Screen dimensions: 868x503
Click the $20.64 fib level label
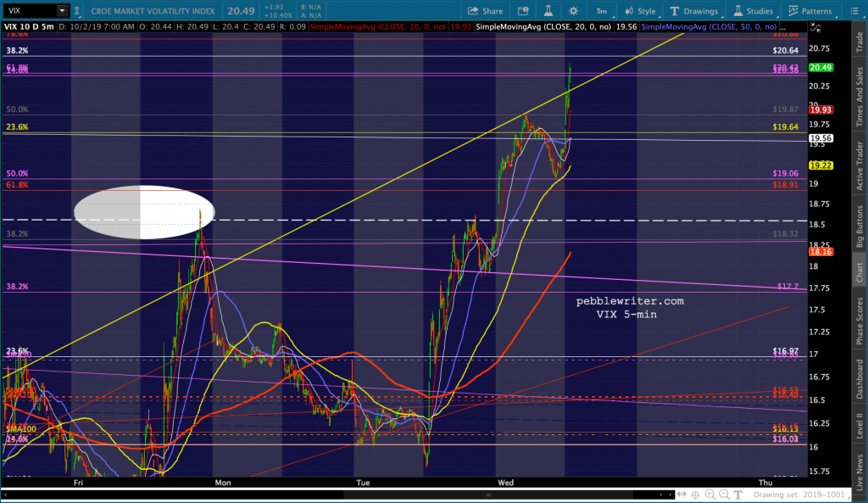tap(786, 50)
